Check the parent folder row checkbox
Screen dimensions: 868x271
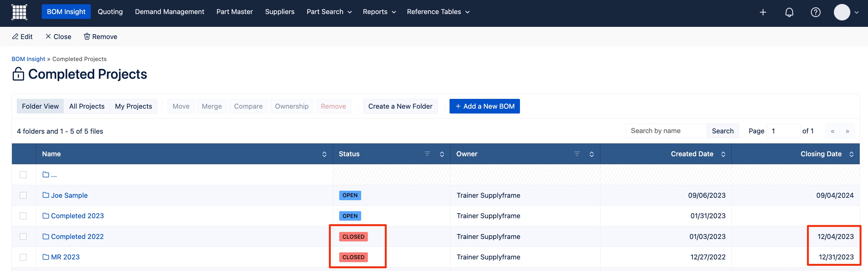23,175
